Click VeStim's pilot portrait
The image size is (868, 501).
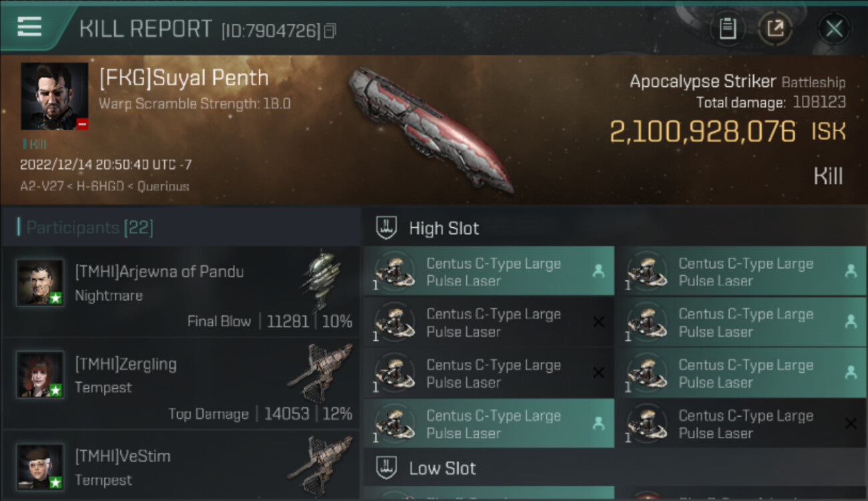coord(41,467)
